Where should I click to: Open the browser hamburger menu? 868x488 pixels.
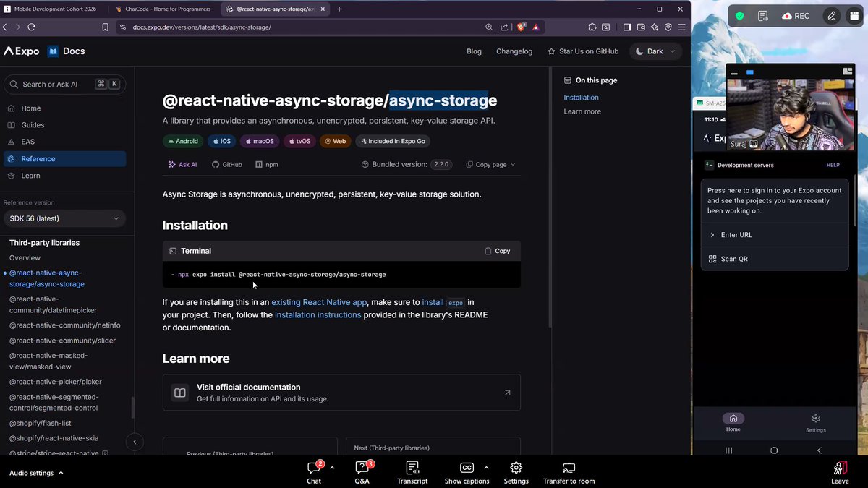point(681,27)
